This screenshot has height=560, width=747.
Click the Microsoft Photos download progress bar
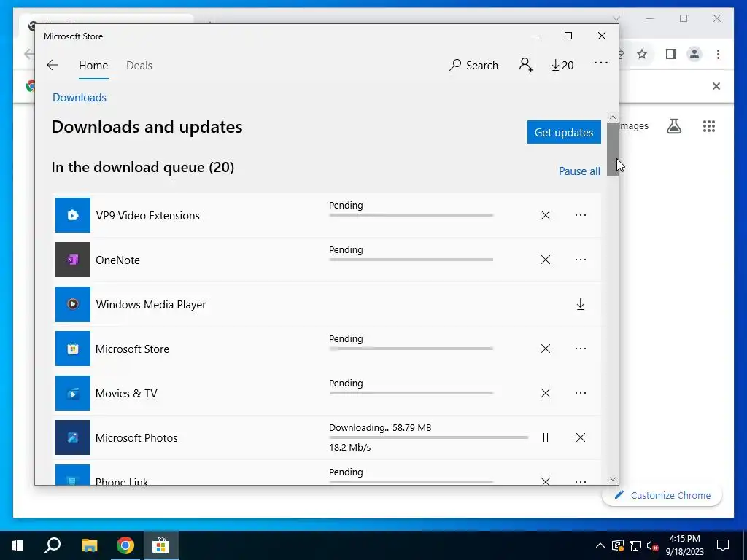click(428, 437)
